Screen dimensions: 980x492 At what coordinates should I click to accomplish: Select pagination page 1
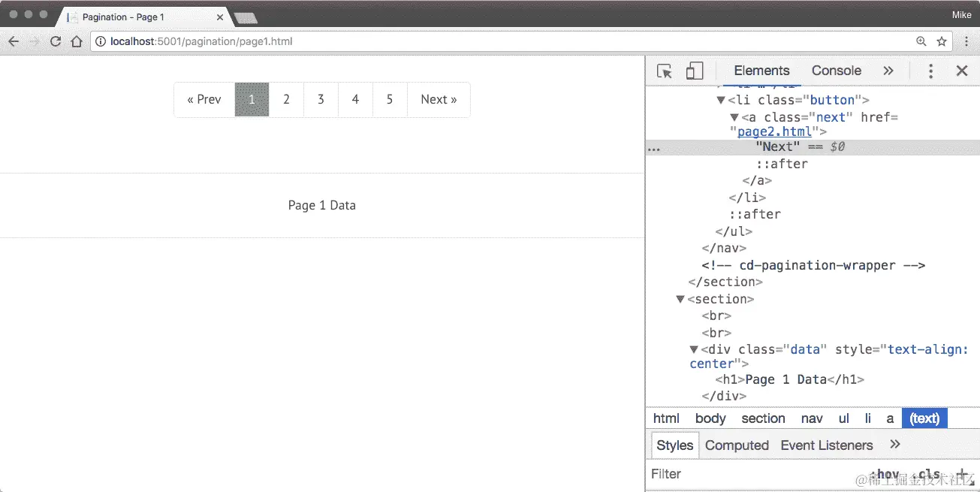click(x=252, y=99)
